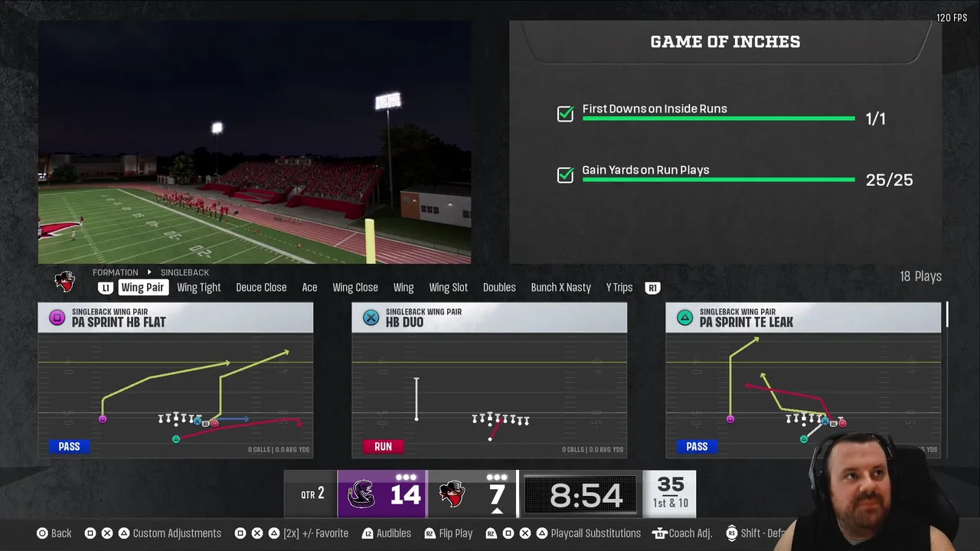Click the square icon before Custom Adjustments

tap(90, 533)
